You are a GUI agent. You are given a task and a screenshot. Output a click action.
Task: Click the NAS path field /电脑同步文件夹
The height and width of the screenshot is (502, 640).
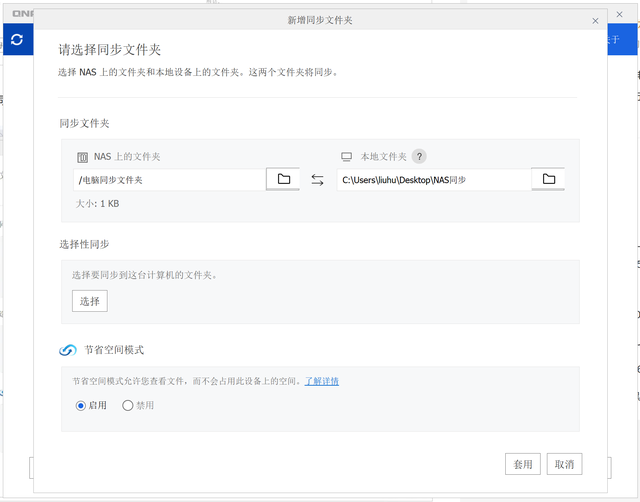tap(168, 180)
